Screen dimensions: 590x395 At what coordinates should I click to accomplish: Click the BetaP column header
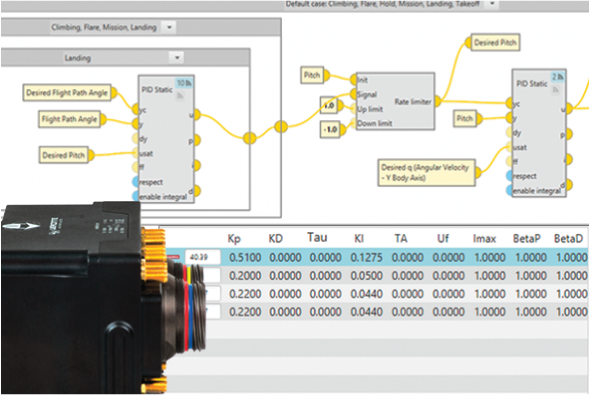click(527, 239)
